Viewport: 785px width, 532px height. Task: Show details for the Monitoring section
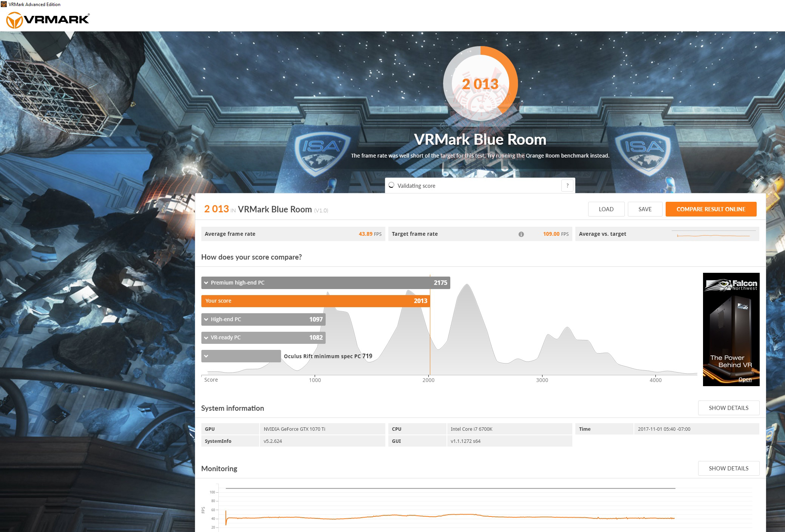[x=728, y=468]
